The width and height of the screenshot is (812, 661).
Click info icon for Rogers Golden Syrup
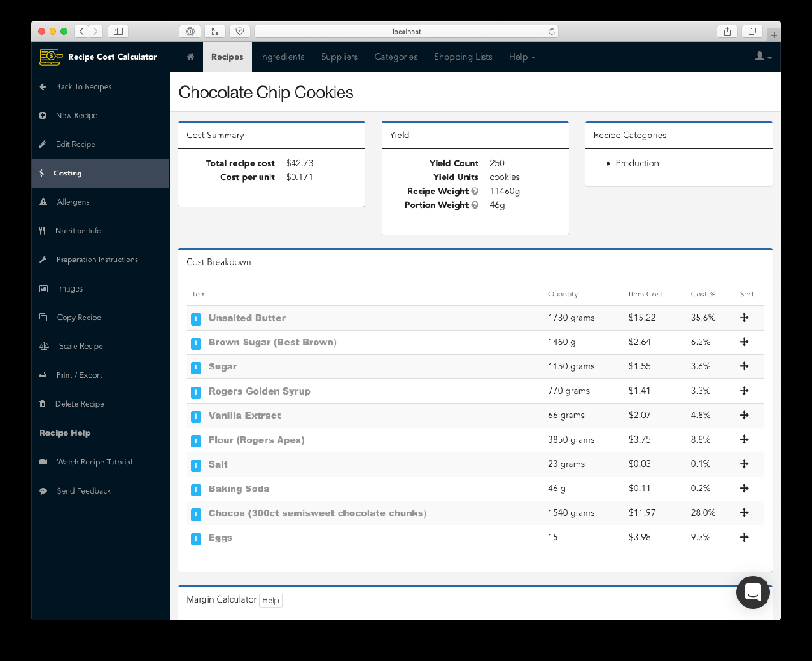click(x=196, y=392)
